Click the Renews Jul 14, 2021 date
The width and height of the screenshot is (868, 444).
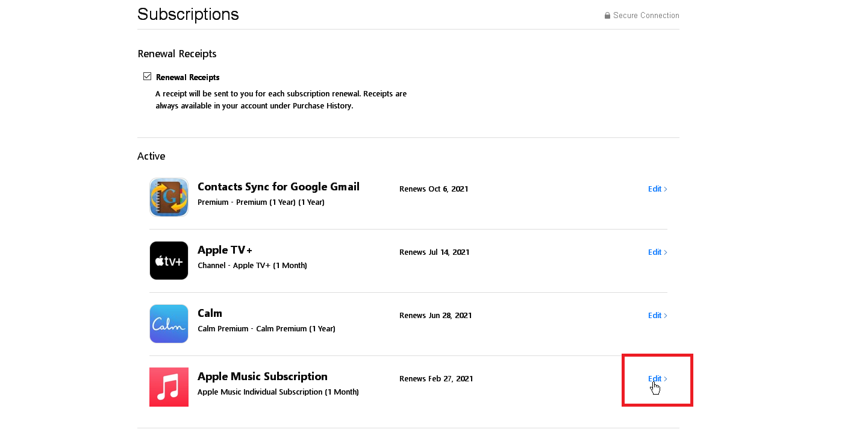434,252
